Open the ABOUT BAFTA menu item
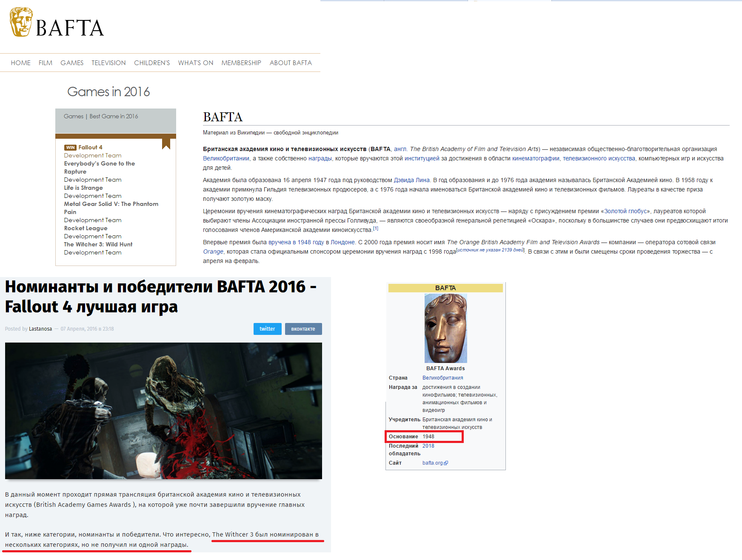 tap(291, 63)
